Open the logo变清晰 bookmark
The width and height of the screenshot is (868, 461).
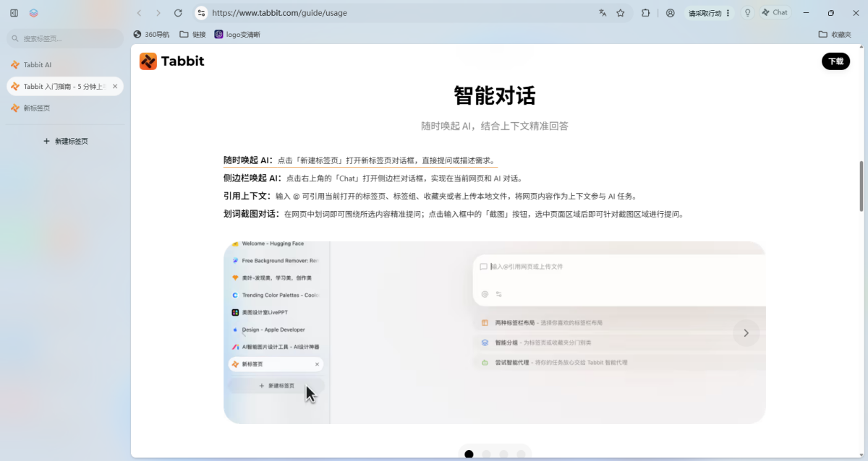(237, 34)
